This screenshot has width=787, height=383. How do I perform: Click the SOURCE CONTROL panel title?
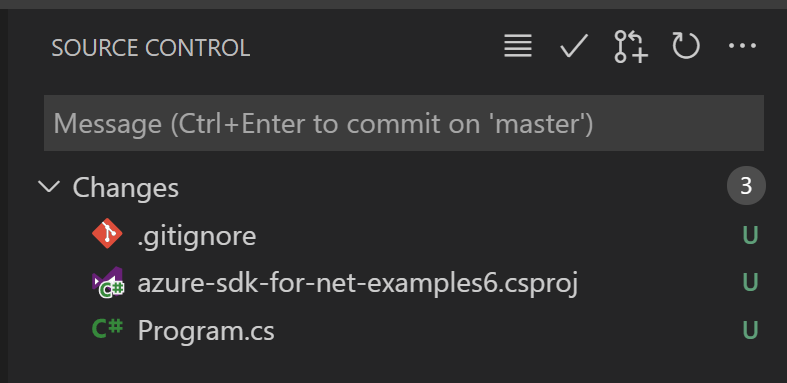(151, 48)
